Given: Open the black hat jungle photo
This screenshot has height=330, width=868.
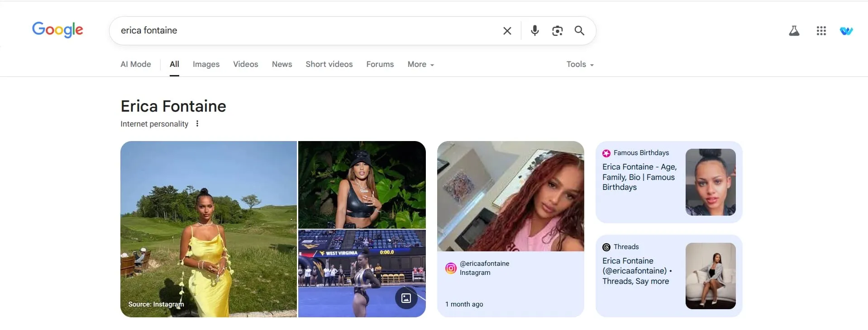Looking at the screenshot, I should pyautogui.click(x=362, y=185).
